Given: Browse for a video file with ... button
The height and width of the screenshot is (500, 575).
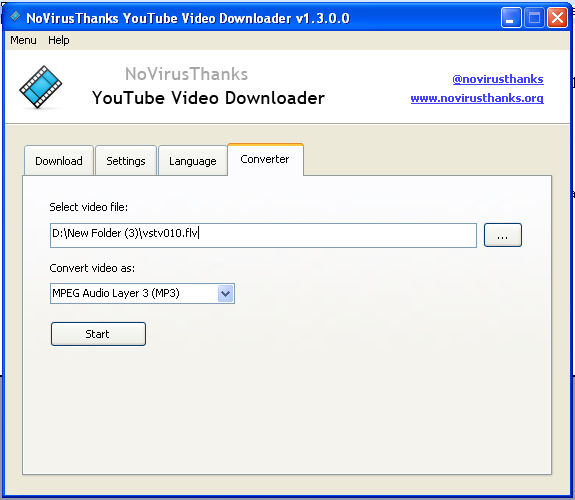Looking at the screenshot, I should 502,235.
